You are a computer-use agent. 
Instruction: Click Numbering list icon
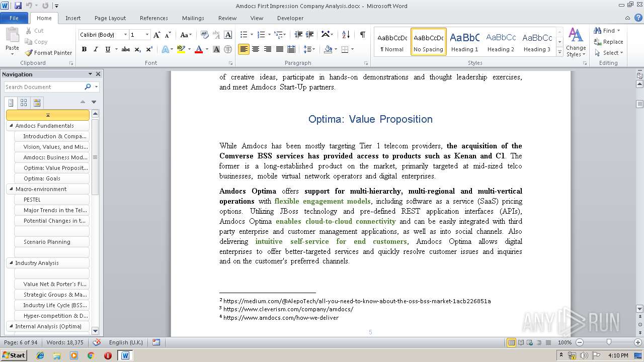point(261,35)
